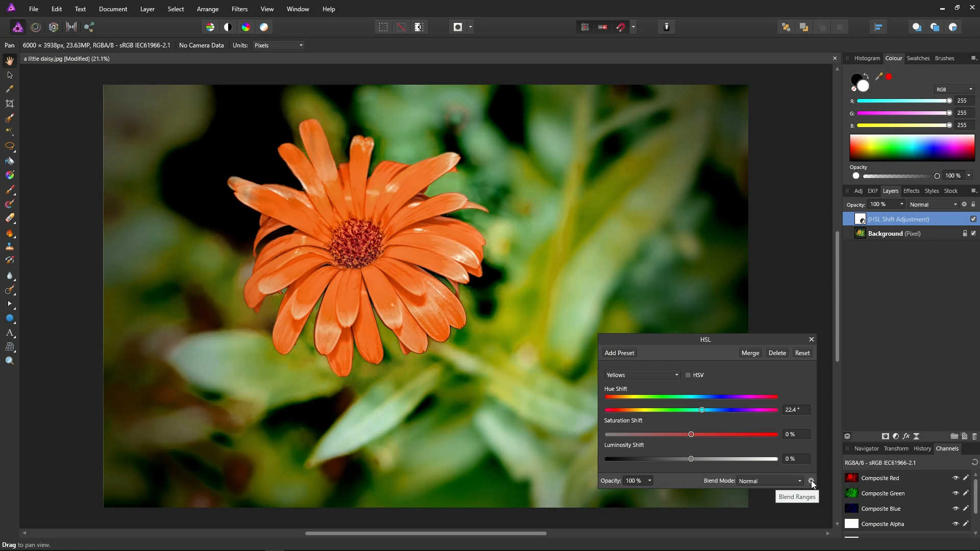Select the Zoom tool magnifier
The image size is (980, 551).
click(x=10, y=361)
